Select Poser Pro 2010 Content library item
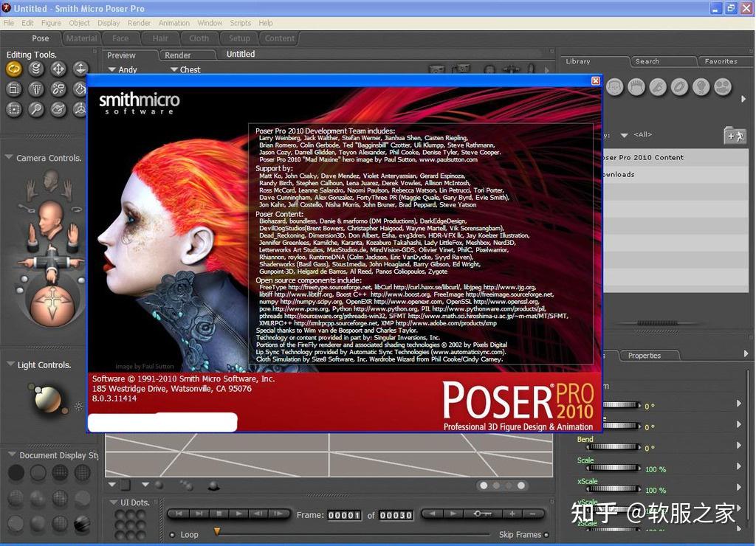 [x=642, y=157]
